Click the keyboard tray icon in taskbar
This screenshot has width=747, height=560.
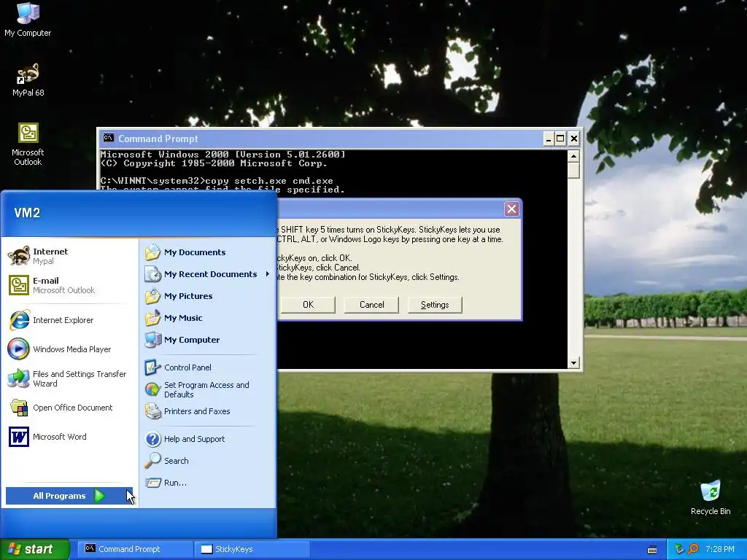(x=652, y=550)
